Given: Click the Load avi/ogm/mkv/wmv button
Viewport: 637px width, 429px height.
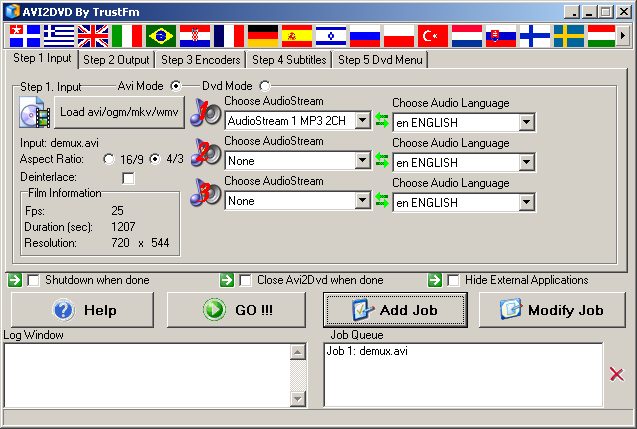Looking at the screenshot, I should [119, 112].
